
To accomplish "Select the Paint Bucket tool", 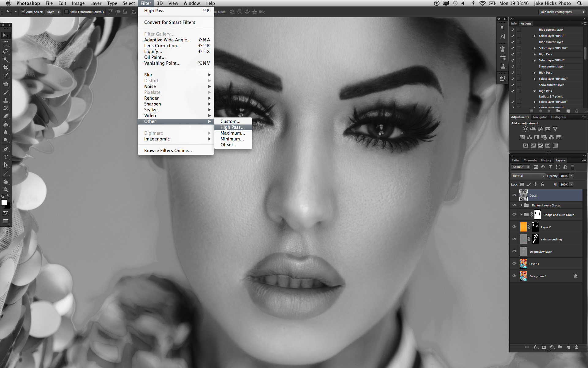I will (x=6, y=124).
